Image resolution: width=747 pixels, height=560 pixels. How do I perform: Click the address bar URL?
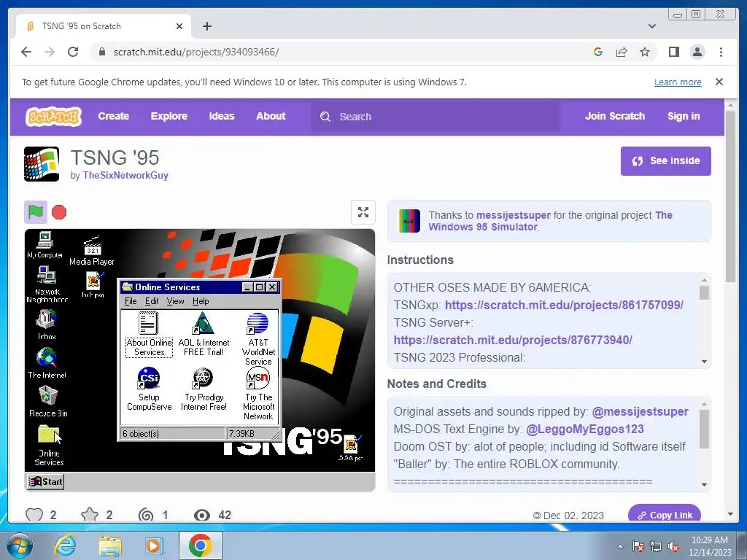click(x=196, y=52)
